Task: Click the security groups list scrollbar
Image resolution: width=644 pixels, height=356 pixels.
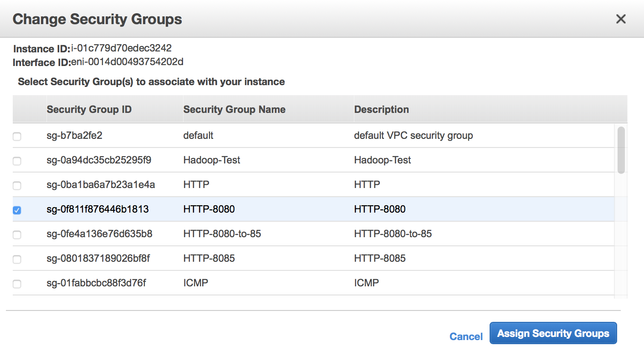Action: 621,150
